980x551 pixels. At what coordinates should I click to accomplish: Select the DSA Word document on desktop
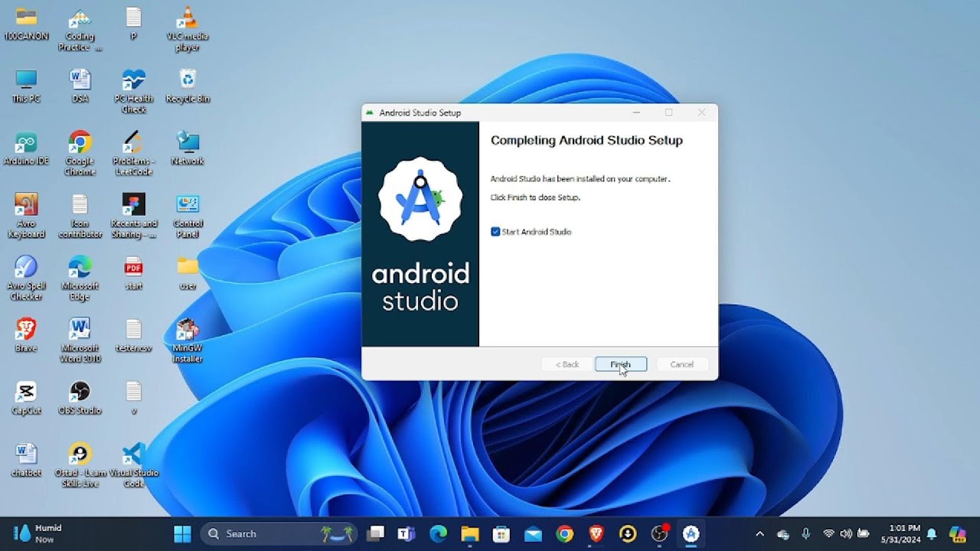80,86
